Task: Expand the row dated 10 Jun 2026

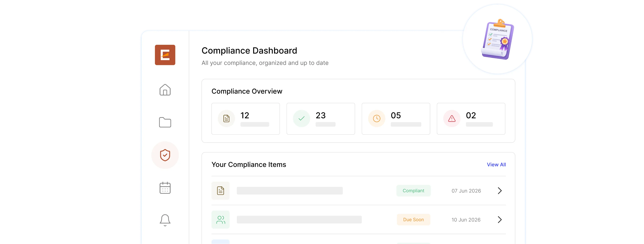Action: tap(500, 220)
